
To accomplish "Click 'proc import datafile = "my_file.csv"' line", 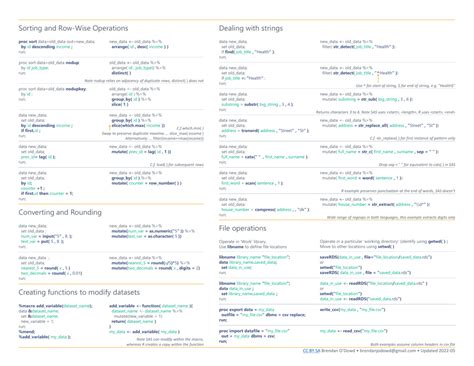I will pyautogui.click(x=254, y=331).
